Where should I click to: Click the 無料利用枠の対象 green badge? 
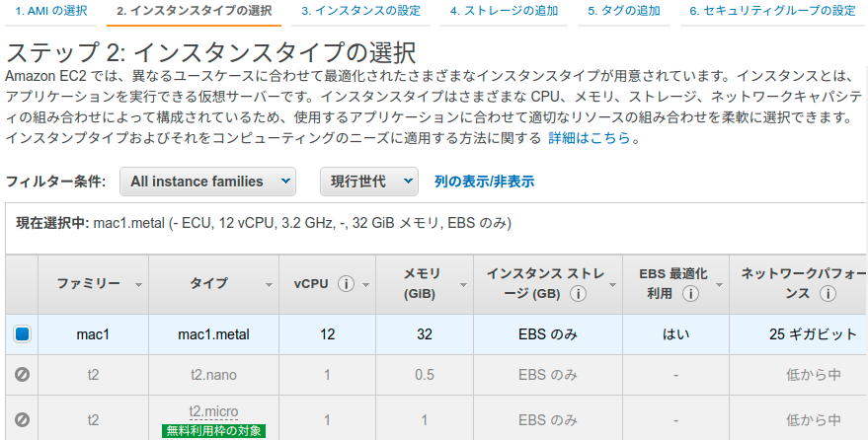click(x=213, y=430)
